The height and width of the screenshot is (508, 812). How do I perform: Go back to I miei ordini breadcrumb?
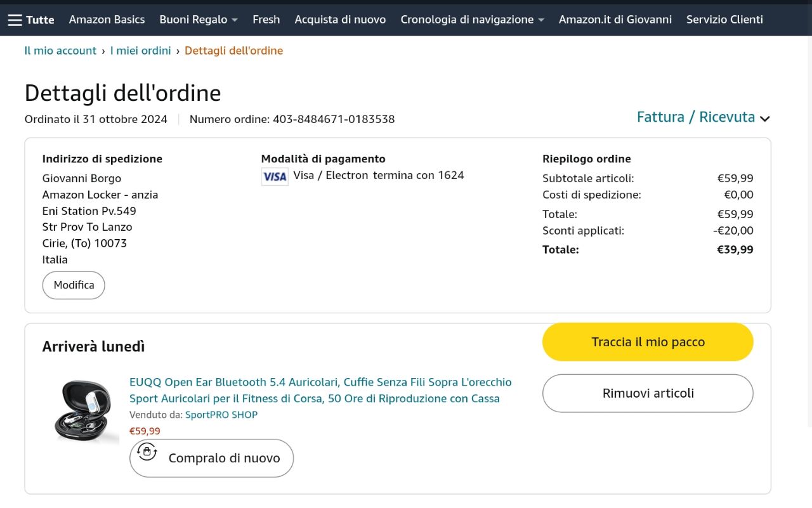(x=141, y=51)
